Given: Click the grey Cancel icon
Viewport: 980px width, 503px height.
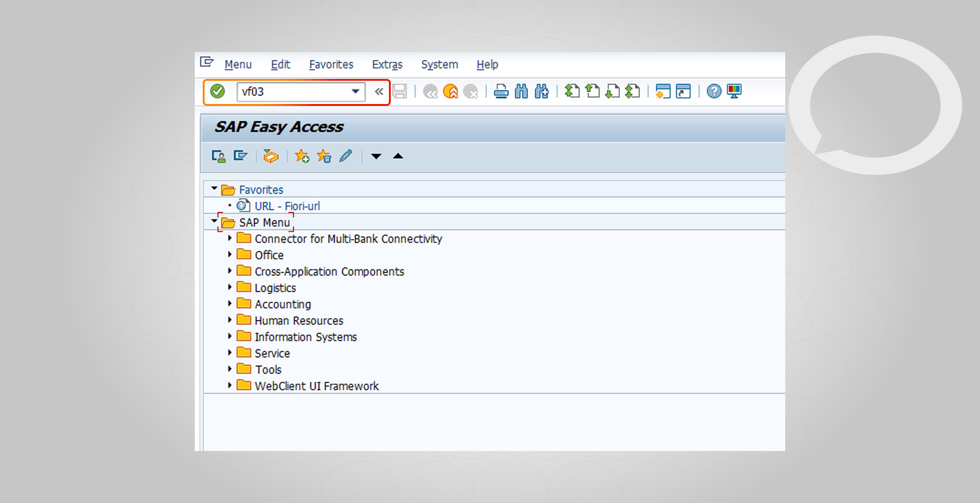Looking at the screenshot, I should point(471,92).
